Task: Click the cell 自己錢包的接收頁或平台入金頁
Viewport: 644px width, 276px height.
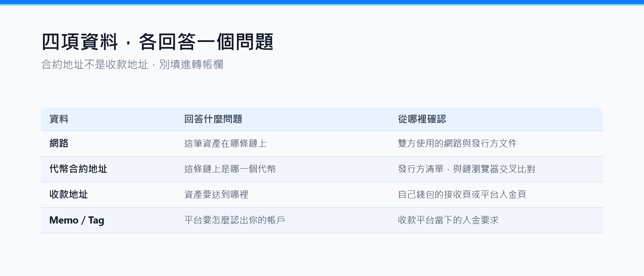Action: [x=462, y=194]
